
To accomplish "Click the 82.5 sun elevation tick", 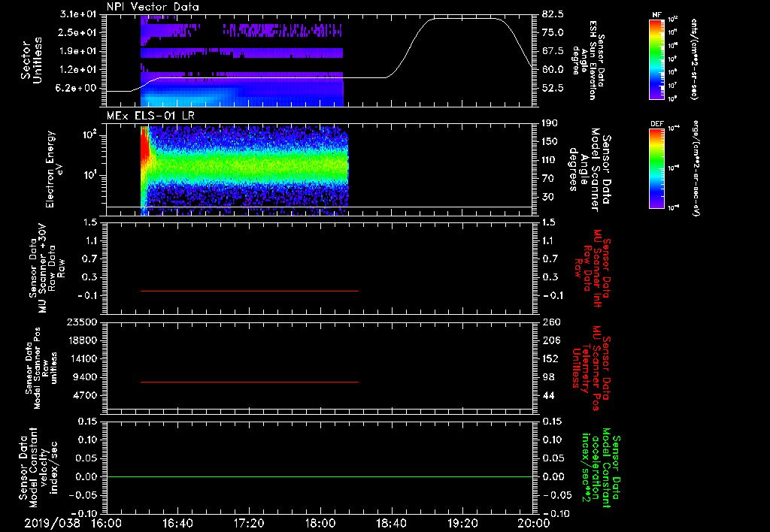I will [553, 14].
